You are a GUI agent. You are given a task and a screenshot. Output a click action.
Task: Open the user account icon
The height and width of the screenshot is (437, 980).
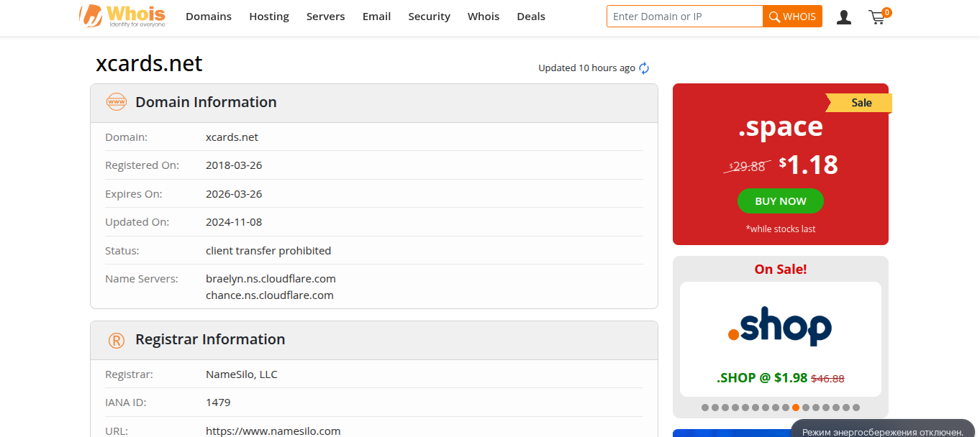coord(844,17)
